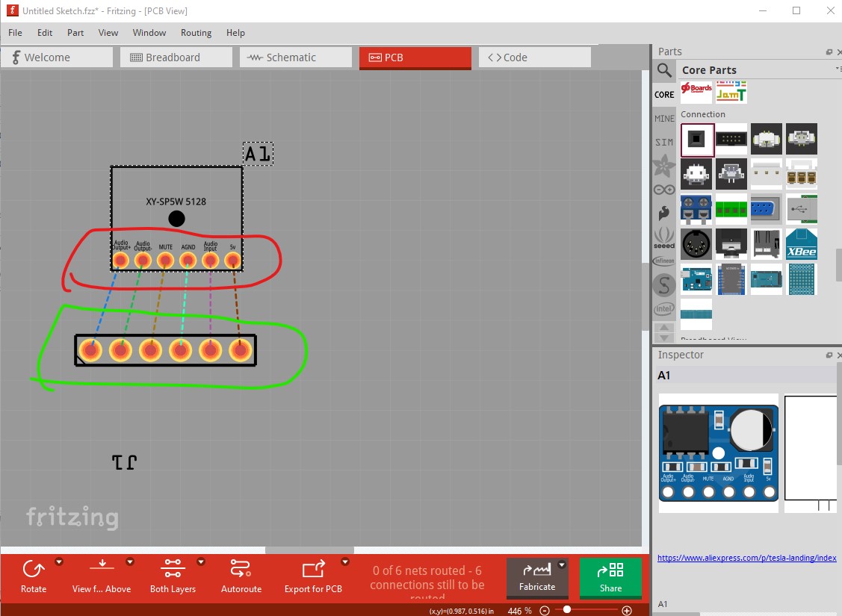
Task: Open the Routing menu
Action: (x=196, y=33)
